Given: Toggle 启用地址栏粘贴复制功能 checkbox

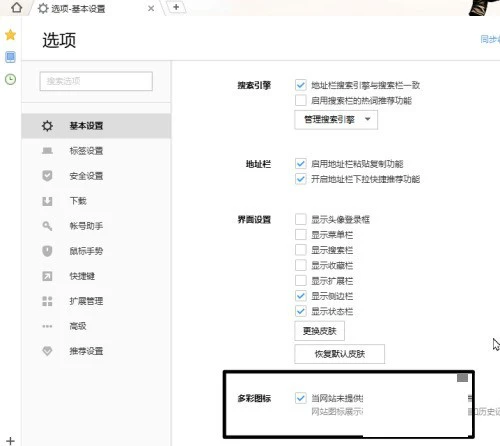Looking at the screenshot, I should pyautogui.click(x=300, y=164).
